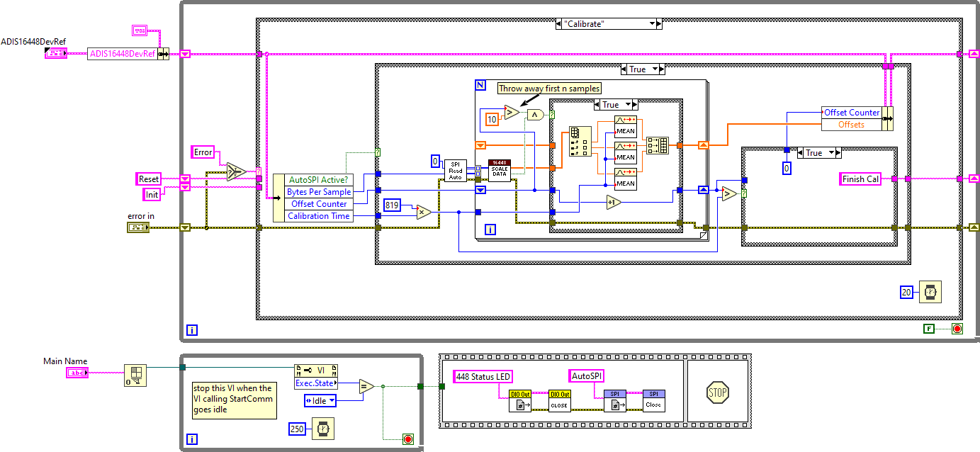
Task: Select the 819 numeric constant
Action: click(392, 205)
